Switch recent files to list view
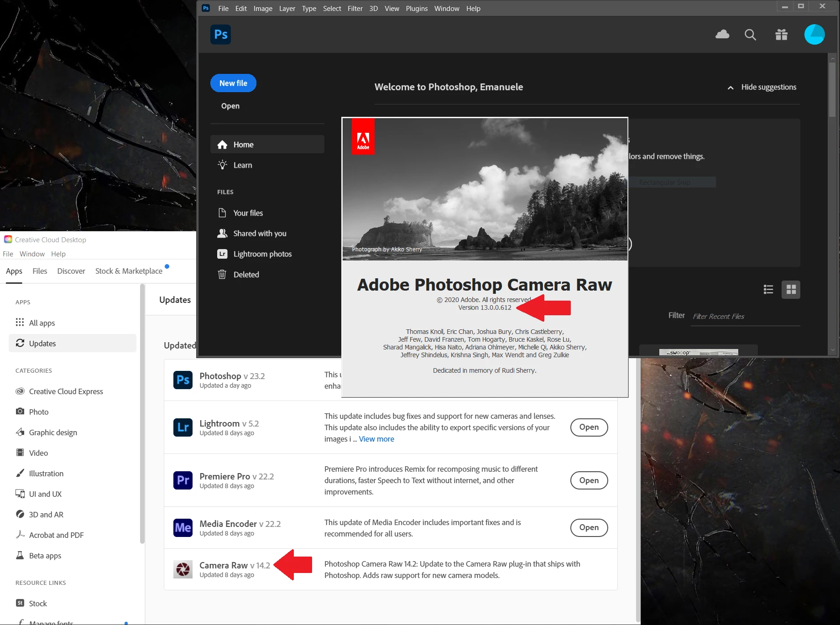 pos(768,290)
